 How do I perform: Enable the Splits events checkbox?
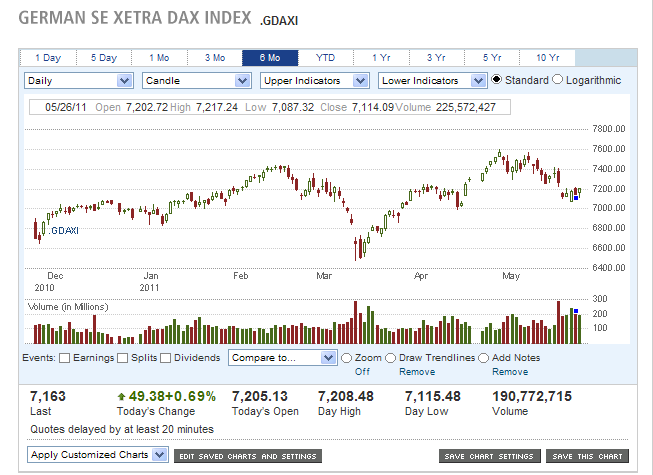pos(122,358)
